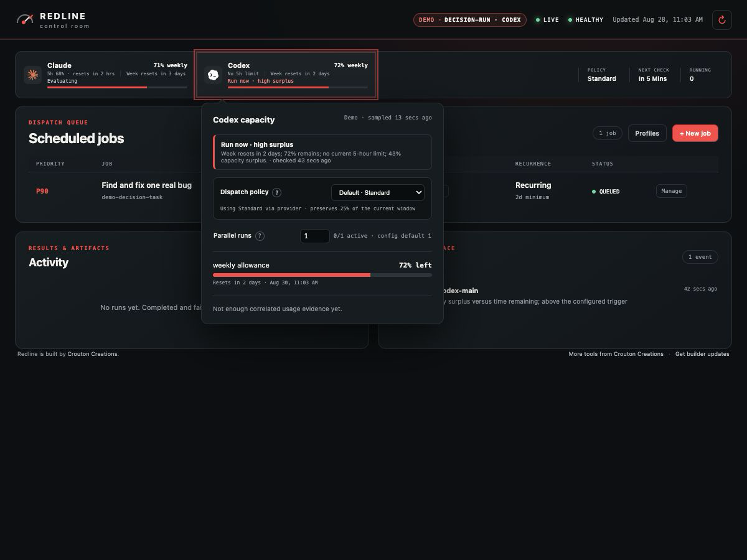Click the DEMO · DECISION-RUN · CODEX badge
Viewport: 747px width, 560px height.
coord(470,20)
